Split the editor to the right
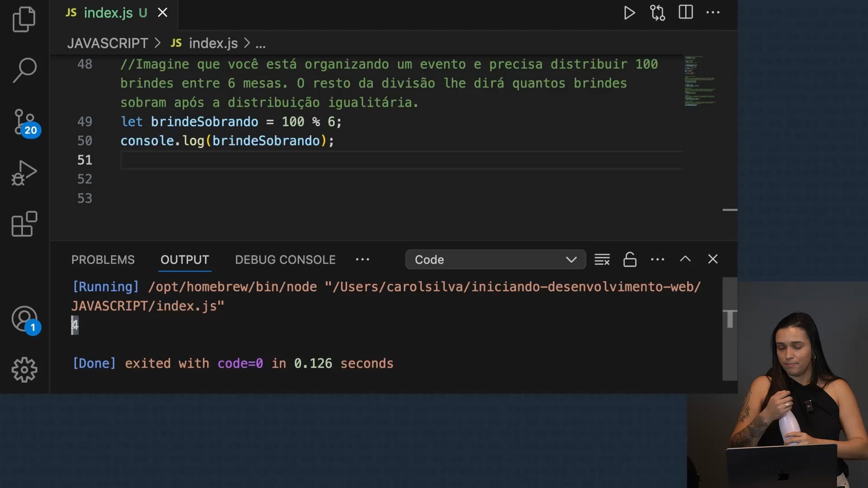 point(685,12)
